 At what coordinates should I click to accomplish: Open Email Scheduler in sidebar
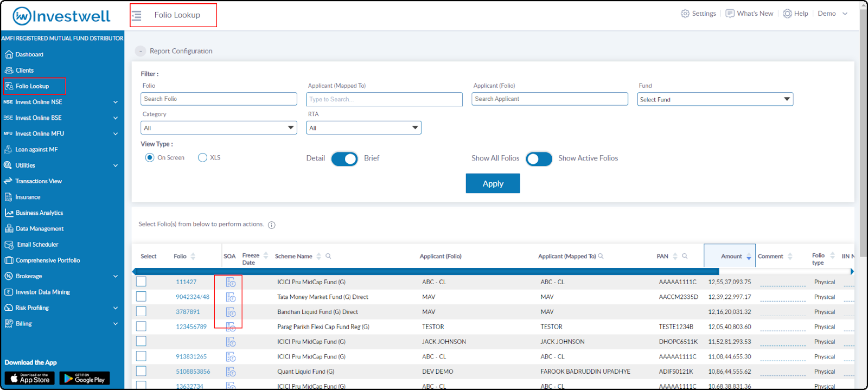tap(37, 245)
